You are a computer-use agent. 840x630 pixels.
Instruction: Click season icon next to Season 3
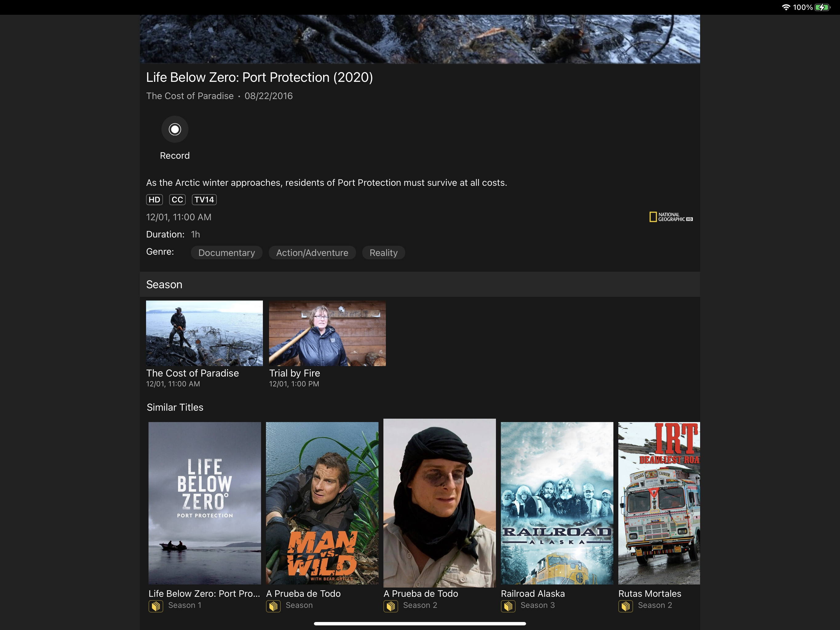pos(508,606)
